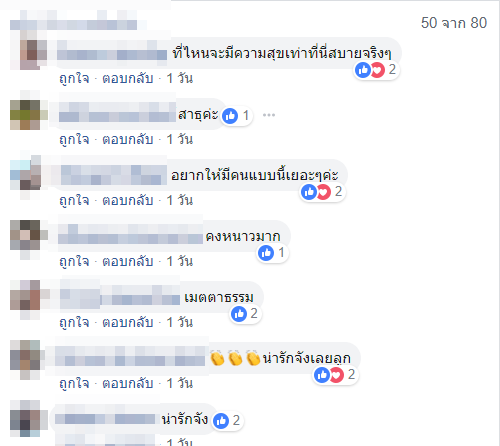
Task: Open the profile picture beside คงหนาวมาก
Action: (x=25, y=235)
